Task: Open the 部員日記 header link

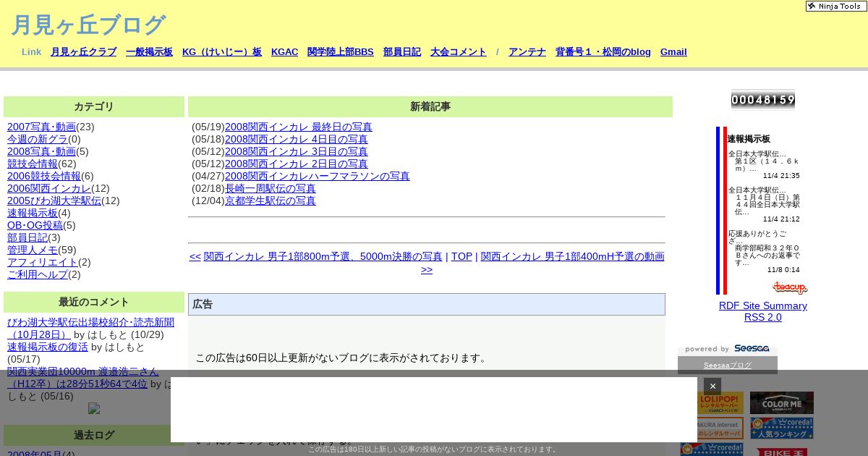Action: point(402,52)
